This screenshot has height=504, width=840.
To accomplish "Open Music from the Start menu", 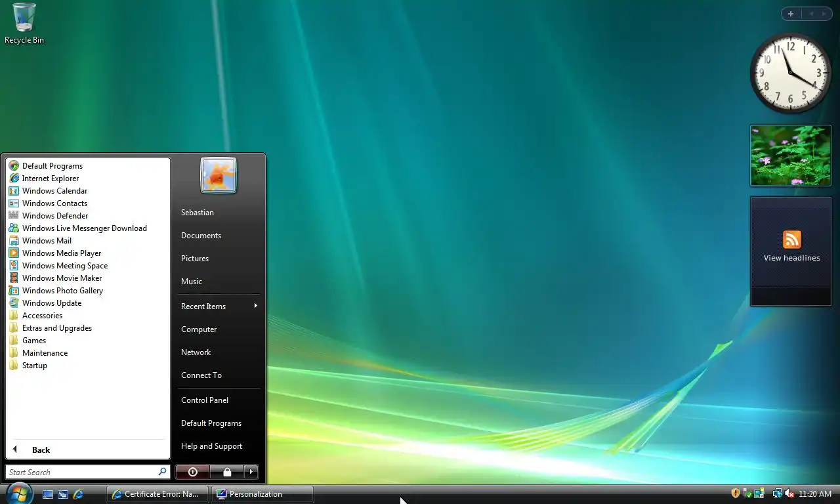I will point(219,282).
